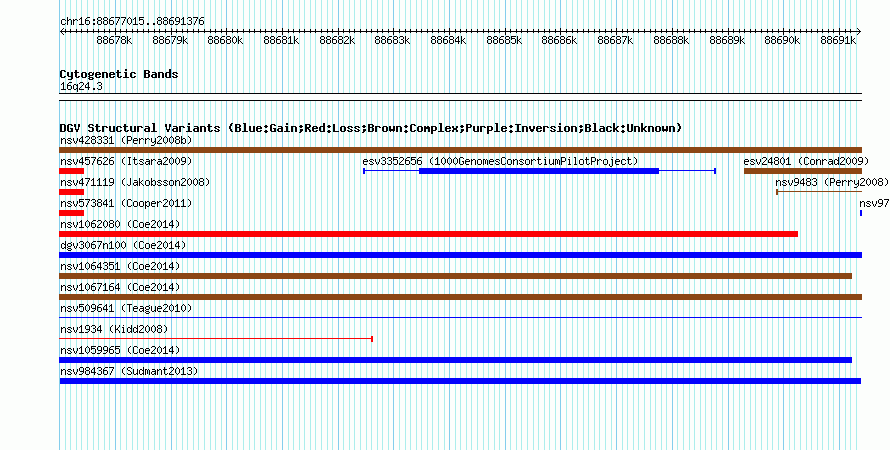This screenshot has width=890, height=450.
Task: Click the blue esv3352656 gain bar
Action: point(539,171)
